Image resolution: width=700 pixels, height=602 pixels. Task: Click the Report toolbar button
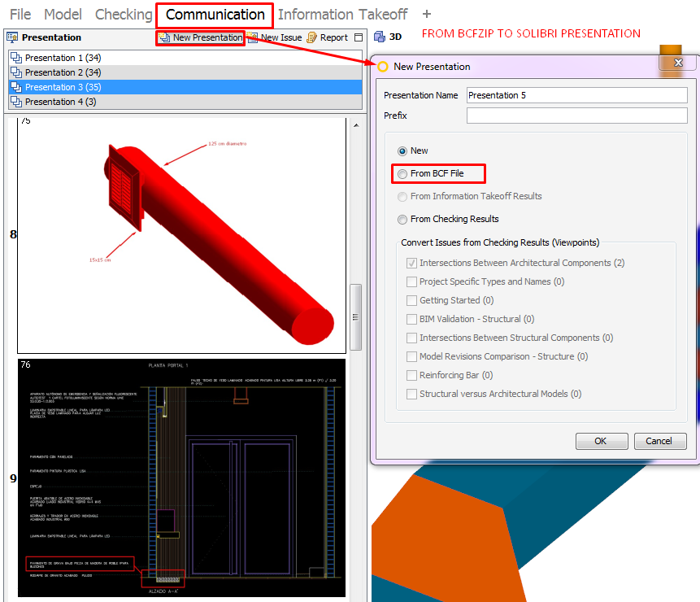[327, 37]
